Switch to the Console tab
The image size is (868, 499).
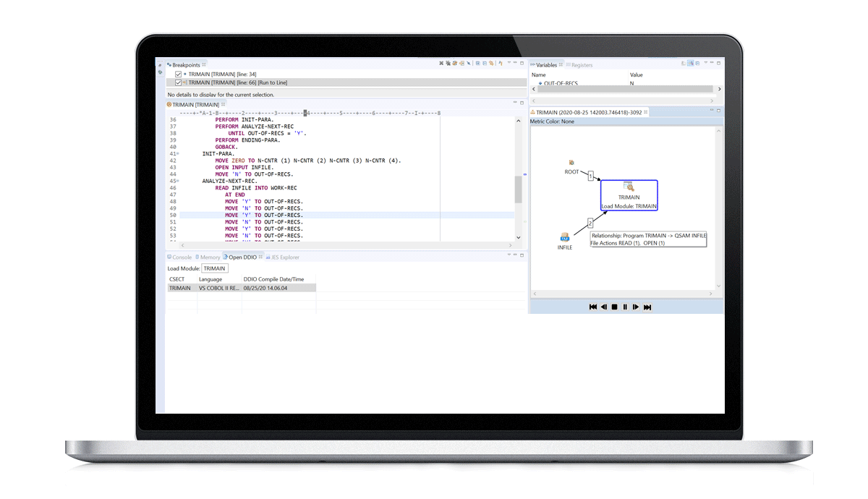[182, 257]
